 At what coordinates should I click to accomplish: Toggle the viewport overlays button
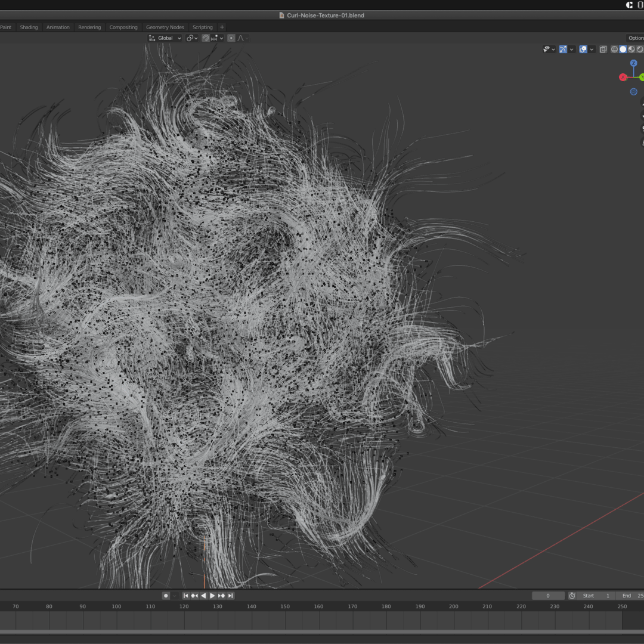tap(583, 49)
